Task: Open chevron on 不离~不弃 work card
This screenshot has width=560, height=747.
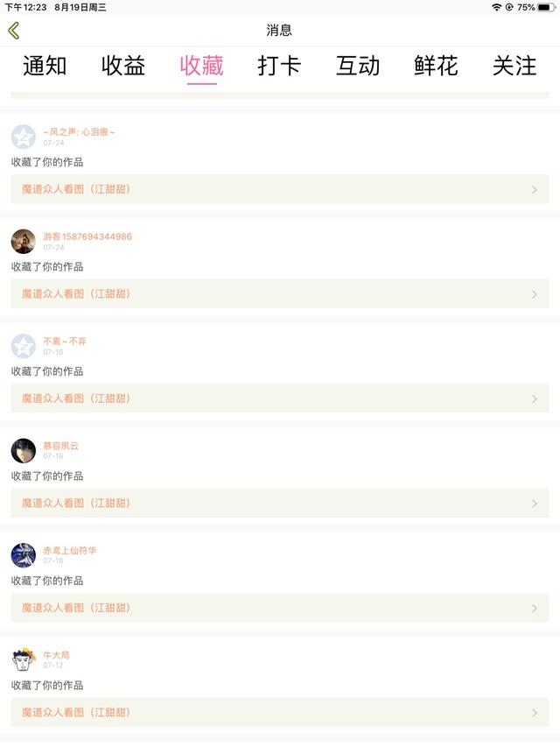Action: coord(535,398)
